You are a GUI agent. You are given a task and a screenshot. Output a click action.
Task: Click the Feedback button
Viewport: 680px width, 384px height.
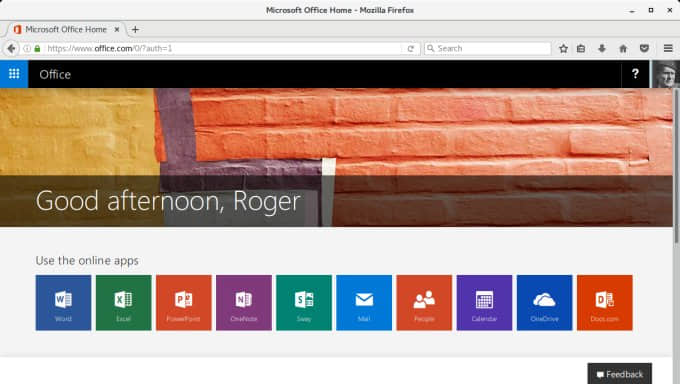click(620, 374)
